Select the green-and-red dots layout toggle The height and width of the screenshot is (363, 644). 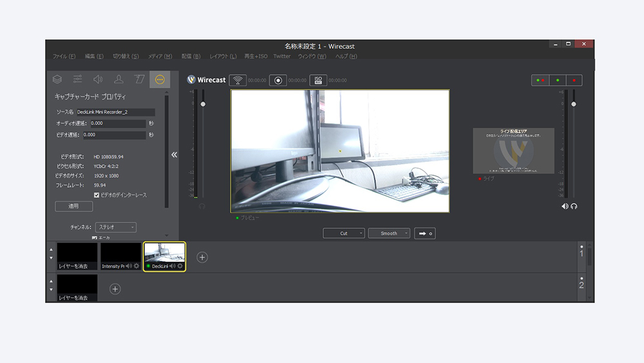tap(540, 80)
